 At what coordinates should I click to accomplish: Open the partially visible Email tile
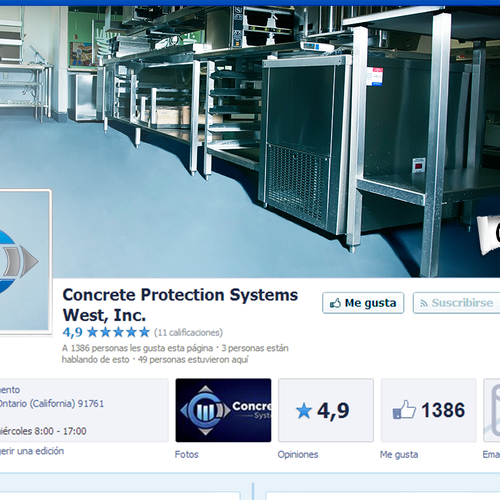[x=492, y=410]
